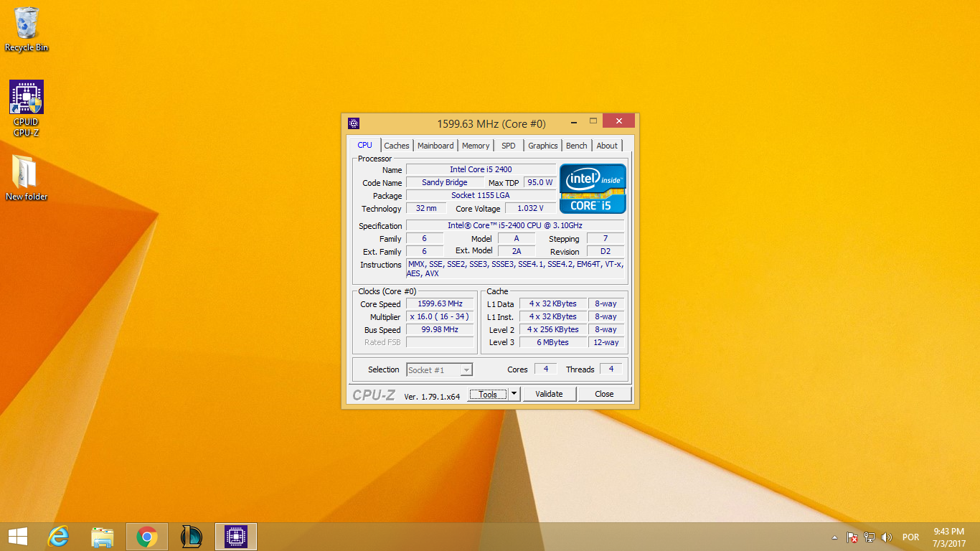Launch Internet Explorer from taskbar

[x=58, y=537]
